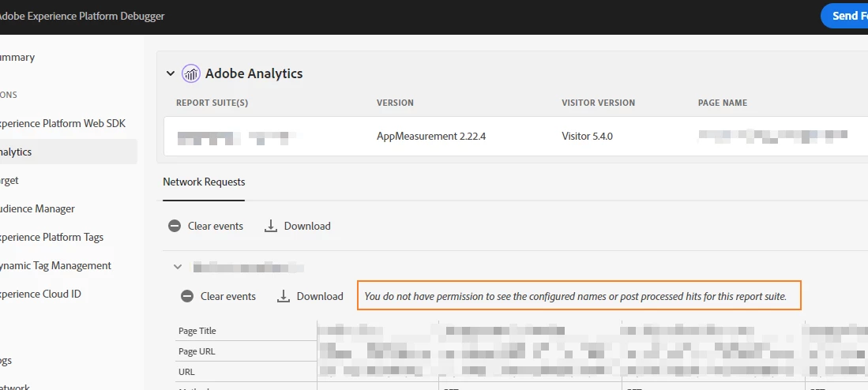
Task: Click the Visitor 5.4.0 value
Action: pos(588,136)
